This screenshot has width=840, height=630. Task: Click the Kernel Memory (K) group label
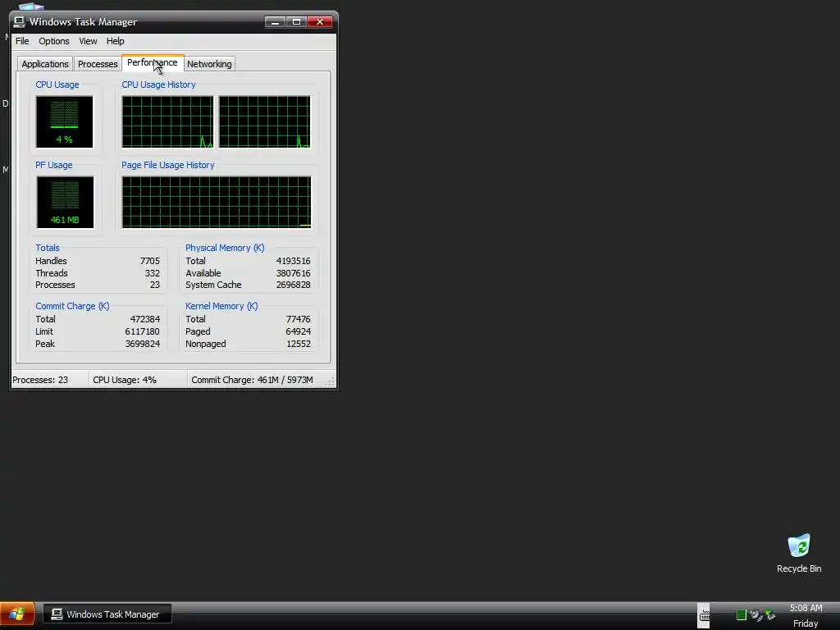221,306
